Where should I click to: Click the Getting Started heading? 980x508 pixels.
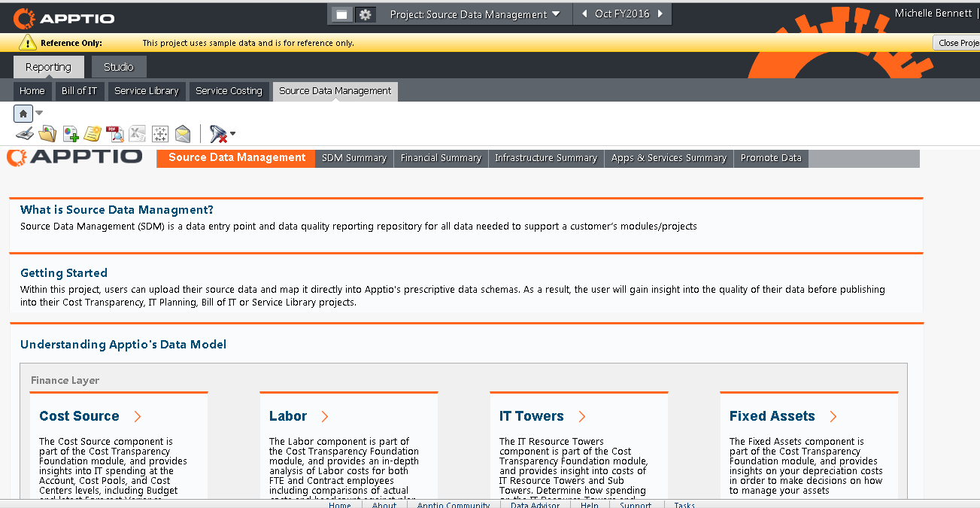click(x=64, y=273)
